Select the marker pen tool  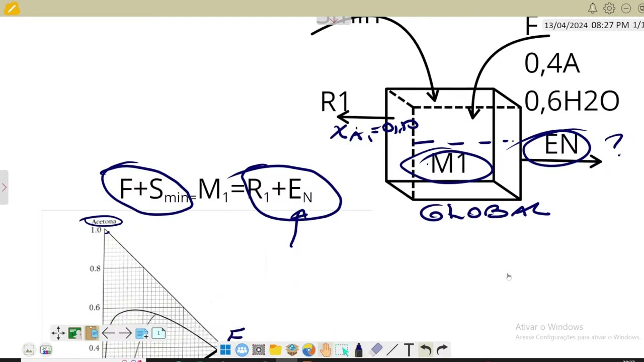359,350
